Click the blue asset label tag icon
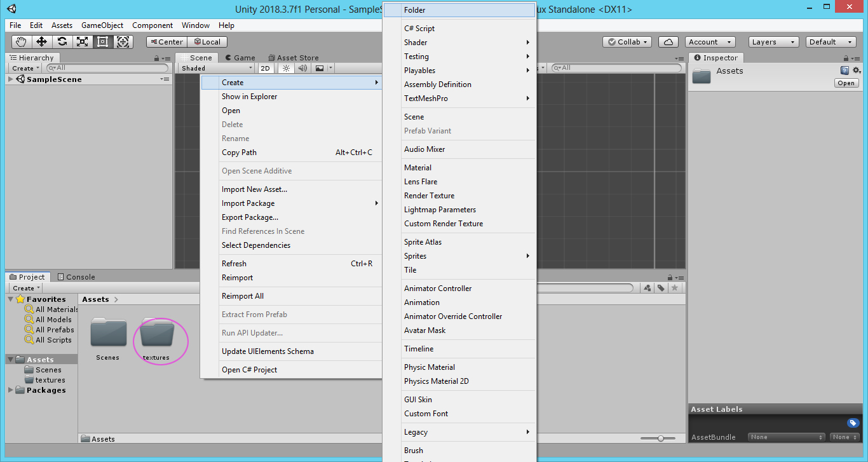The width and height of the screenshot is (868, 462). [x=853, y=423]
